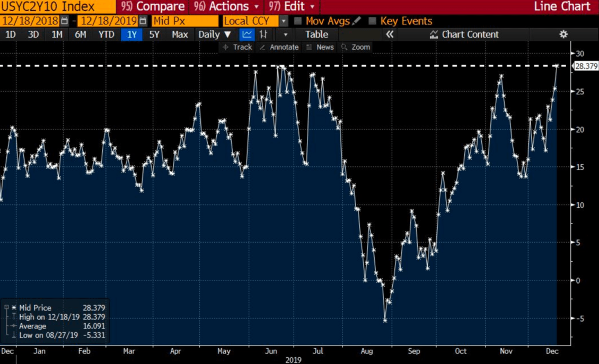The width and height of the screenshot is (599, 364).
Task: Click the Chart Content button label
Action: click(470, 34)
